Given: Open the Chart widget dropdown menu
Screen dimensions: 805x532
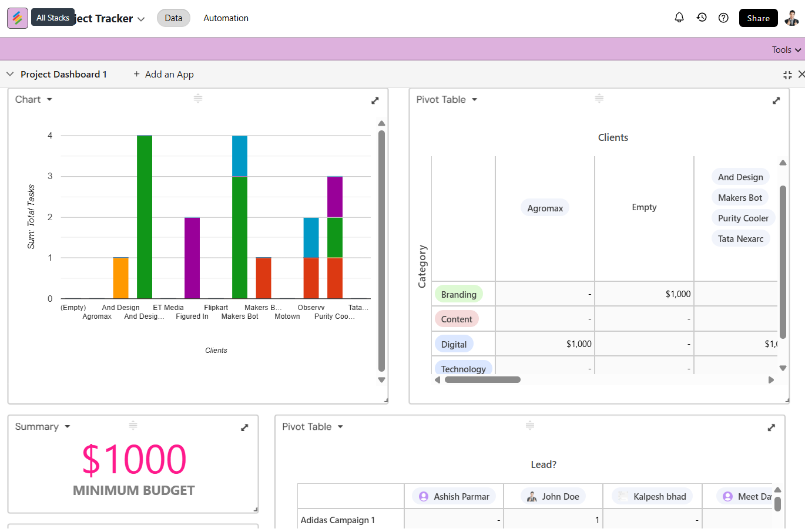Looking at the screenshot, I should tap(49, 100).
